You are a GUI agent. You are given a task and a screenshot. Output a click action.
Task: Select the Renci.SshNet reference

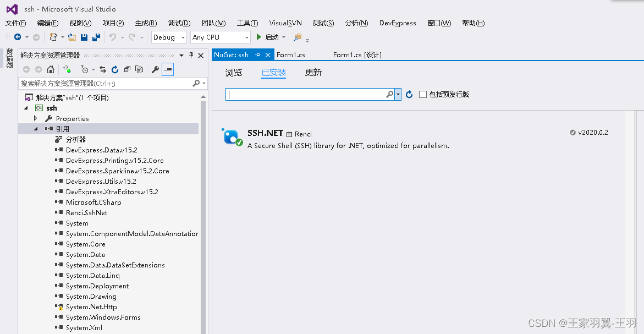pos(87,213)
